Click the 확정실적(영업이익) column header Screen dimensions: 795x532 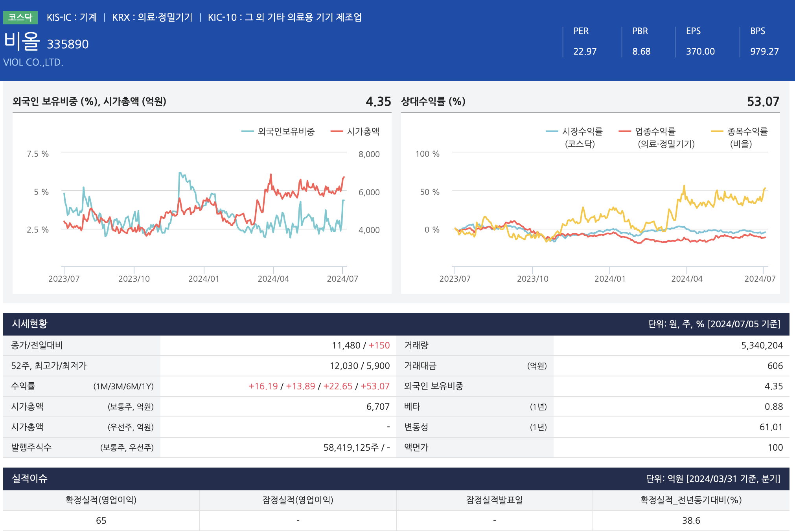pos(101,500)
